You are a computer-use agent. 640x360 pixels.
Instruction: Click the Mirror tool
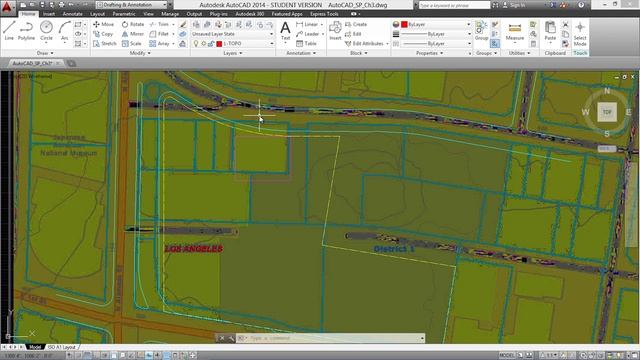[x=133, y=34]
